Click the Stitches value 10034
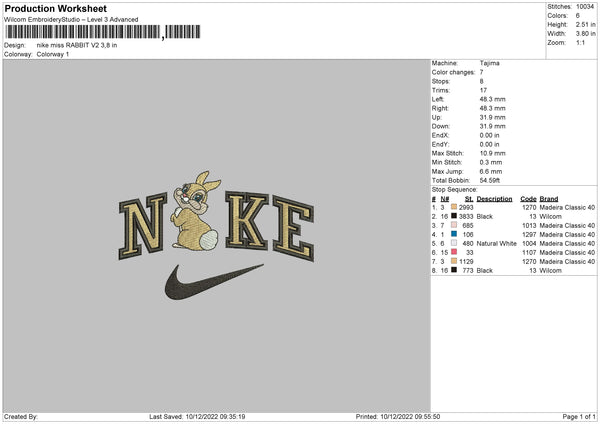Screen dimensions: 600x424 [x=585, y=7]
